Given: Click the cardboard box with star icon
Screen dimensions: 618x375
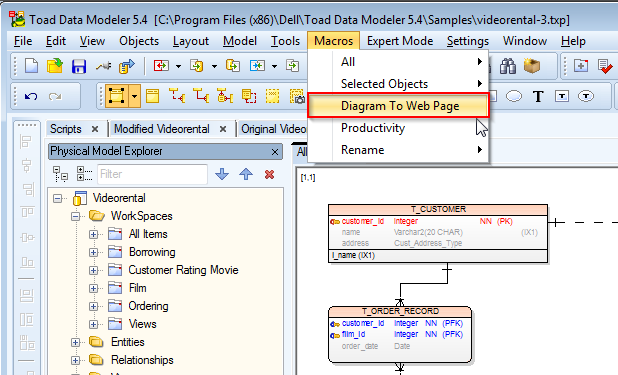Looking at the screenshot, I should click(532, 65).
